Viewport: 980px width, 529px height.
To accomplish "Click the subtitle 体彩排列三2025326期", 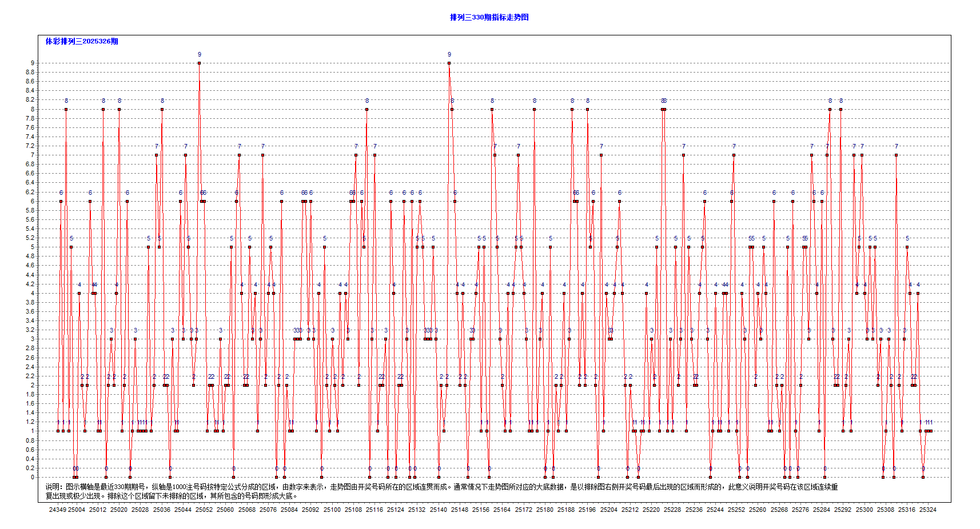I will 82,41.
